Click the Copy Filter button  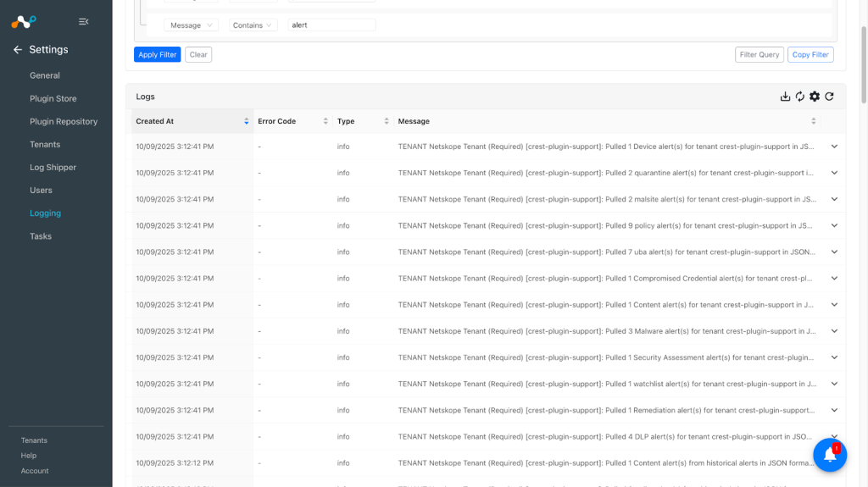coord(810,55)
